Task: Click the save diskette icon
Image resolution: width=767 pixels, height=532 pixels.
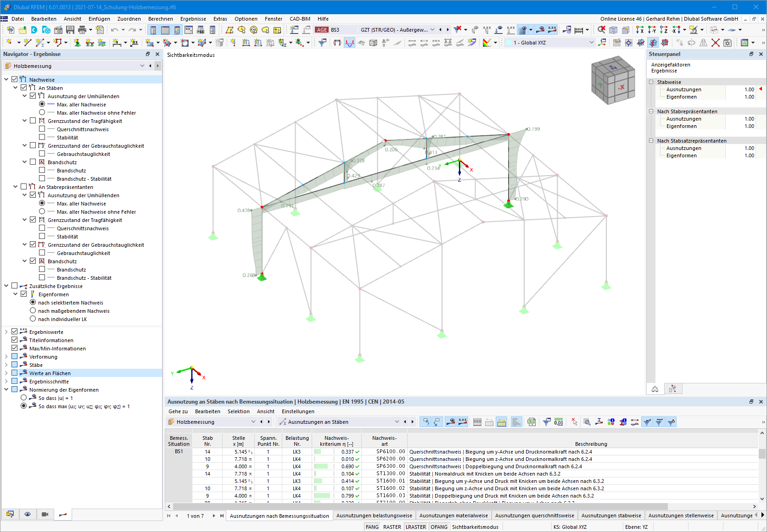Action: [x=70, y=30]
